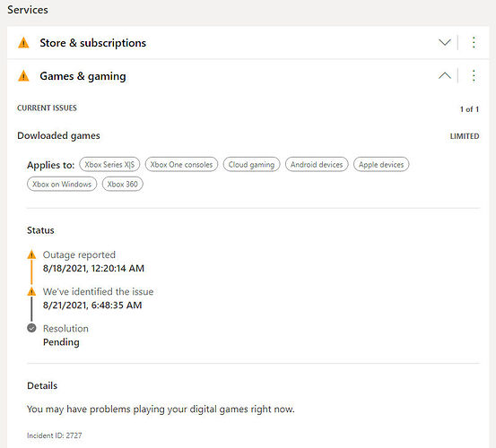Collapse the Games & gaming section
496x448 pixels.
(445, 76)
